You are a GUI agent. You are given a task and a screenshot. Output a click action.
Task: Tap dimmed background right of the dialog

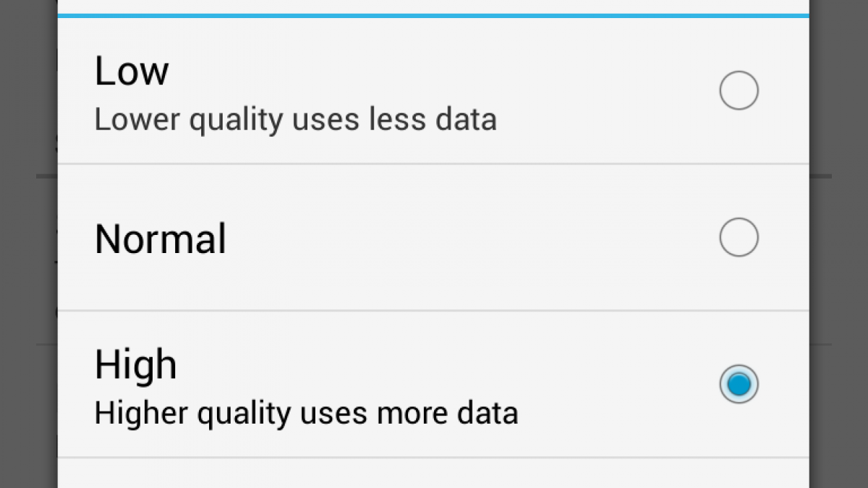click(x=839, y=246)
